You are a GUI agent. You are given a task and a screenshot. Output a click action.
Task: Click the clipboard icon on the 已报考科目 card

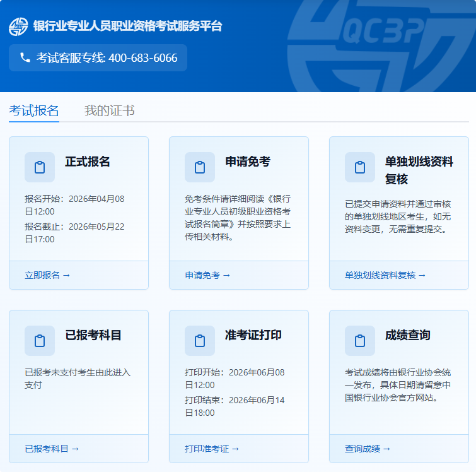[40, 341]
